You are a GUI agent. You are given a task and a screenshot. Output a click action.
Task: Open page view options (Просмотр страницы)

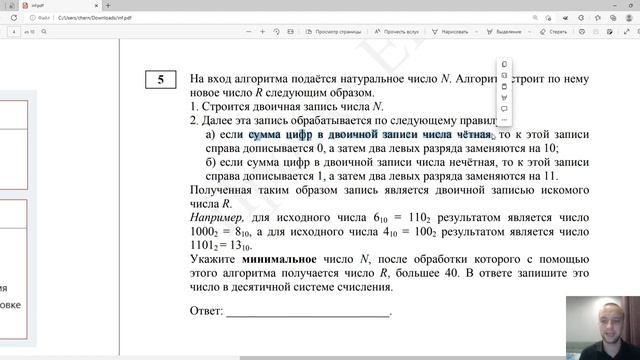coord(333,31)
